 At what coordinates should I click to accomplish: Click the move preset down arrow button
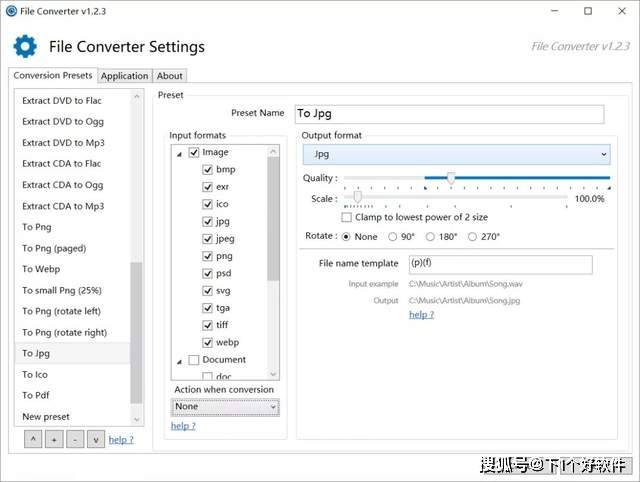[x=96, y=439]
